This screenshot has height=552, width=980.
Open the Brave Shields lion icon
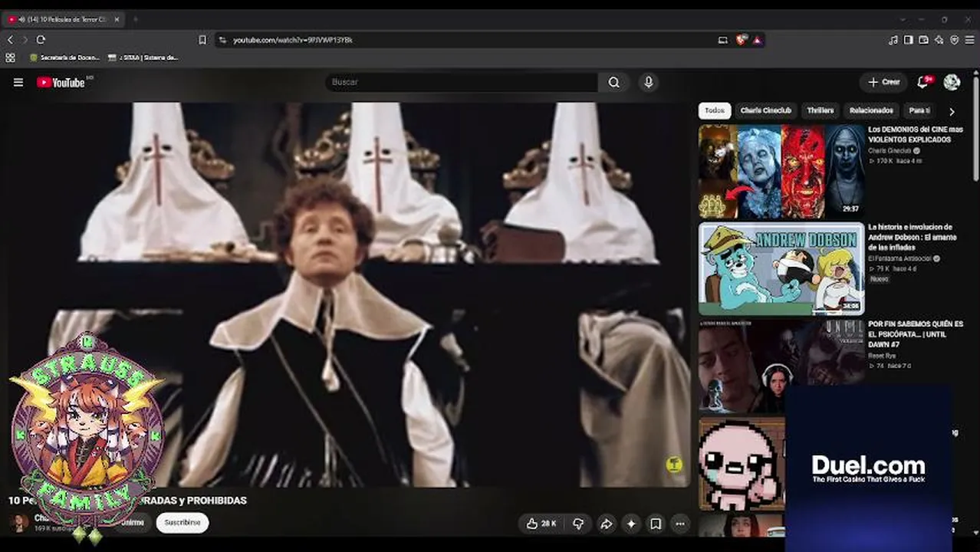(741, 40)
